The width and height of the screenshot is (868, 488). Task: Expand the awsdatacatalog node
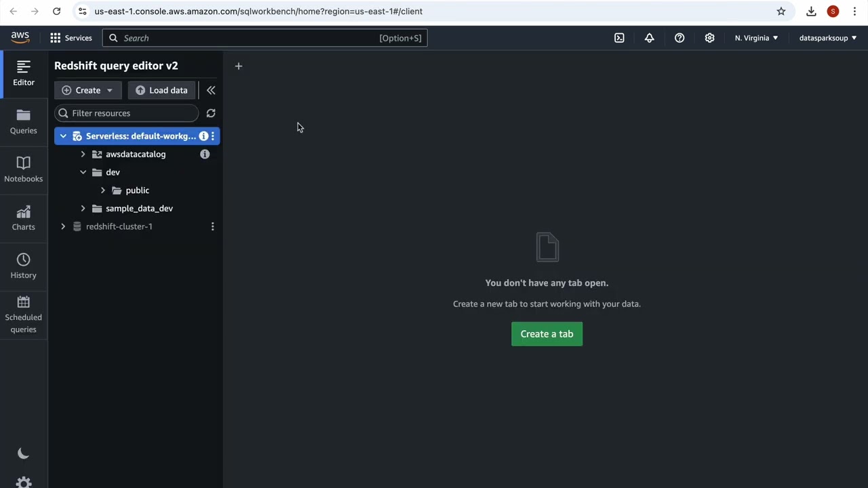pyautogui.click(x=83, y=154)
